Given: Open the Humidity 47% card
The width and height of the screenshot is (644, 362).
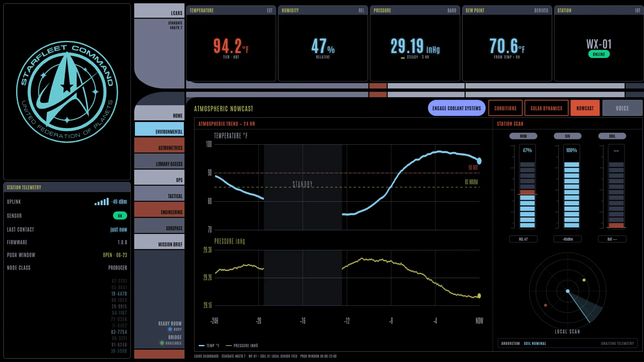Looking at the screenshot, I should [x=323, y=43].
